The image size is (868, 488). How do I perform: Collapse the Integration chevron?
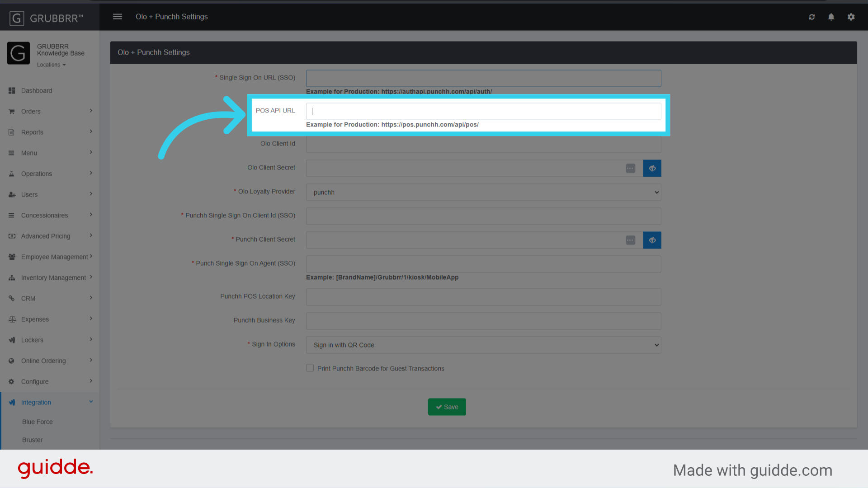91,402
